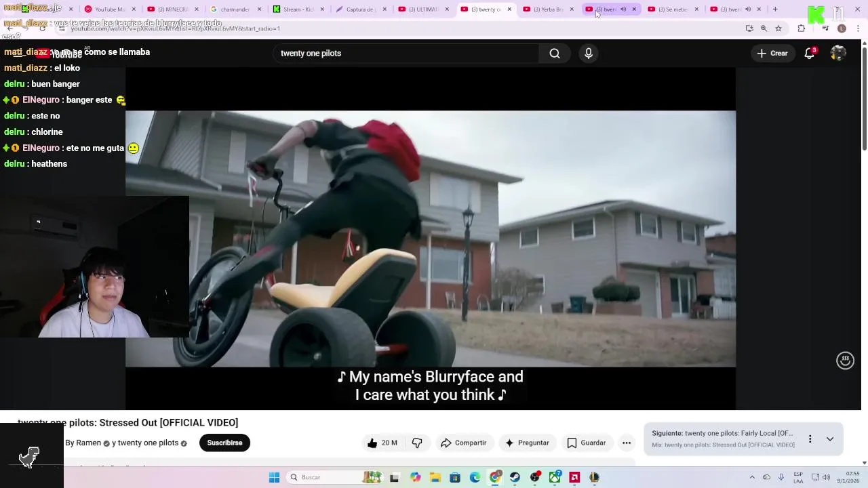The width and height of the screenshot is (868, 488).
Task: Open YouTube notifications bell
Action: 809,54
